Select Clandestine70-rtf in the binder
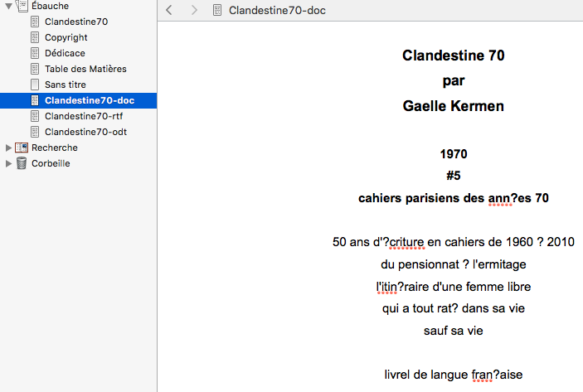Image resolution: width=583 pixels, height=392 pixels. (84, 116)
